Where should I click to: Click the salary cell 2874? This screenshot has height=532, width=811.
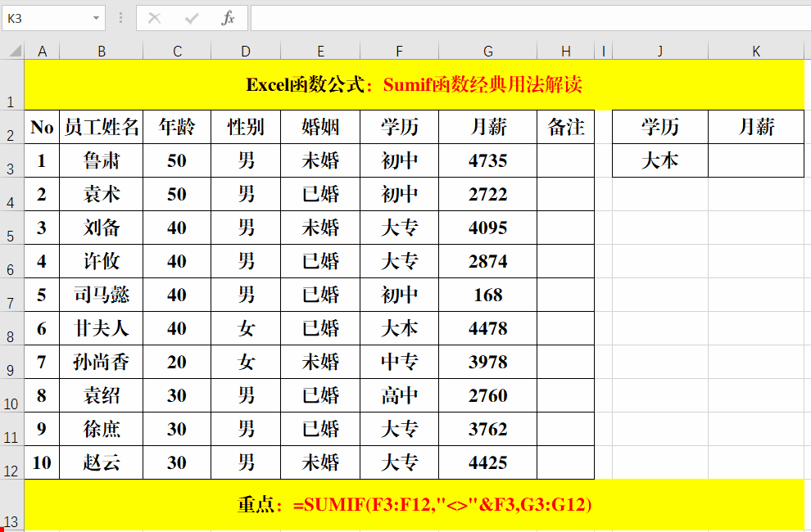pos(487,261)
